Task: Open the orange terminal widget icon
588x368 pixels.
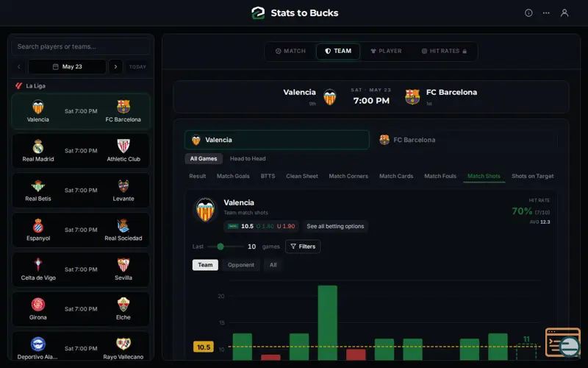Action: [562, 342]
